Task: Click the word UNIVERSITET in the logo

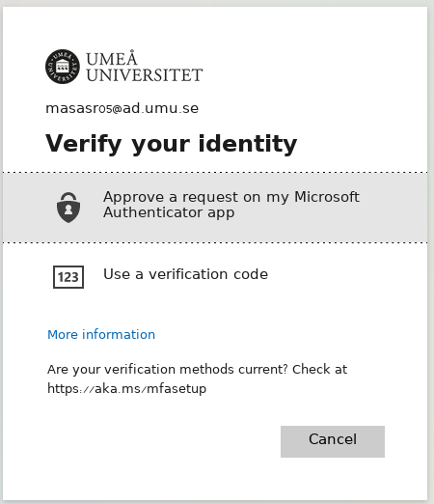Action: click(x=145, y=75)
